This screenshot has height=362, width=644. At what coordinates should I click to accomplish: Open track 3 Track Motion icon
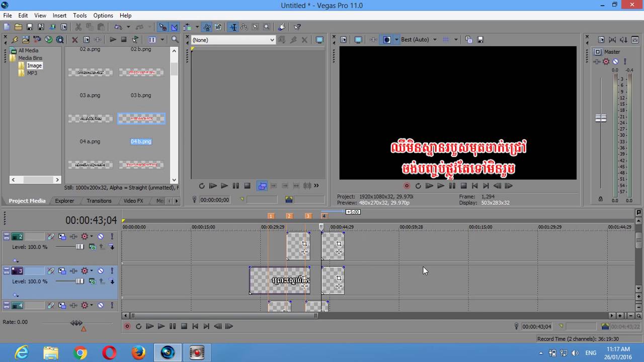click(x=62, y=271)
